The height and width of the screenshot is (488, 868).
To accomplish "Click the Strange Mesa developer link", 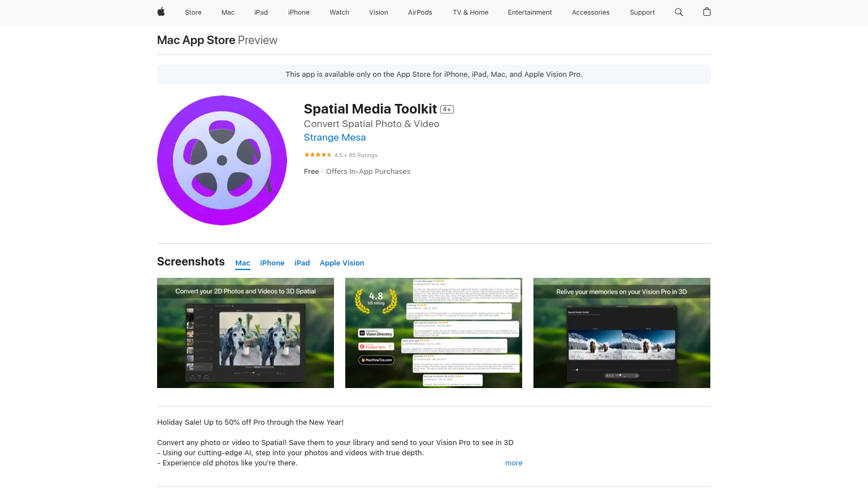I will coord(335,137).
